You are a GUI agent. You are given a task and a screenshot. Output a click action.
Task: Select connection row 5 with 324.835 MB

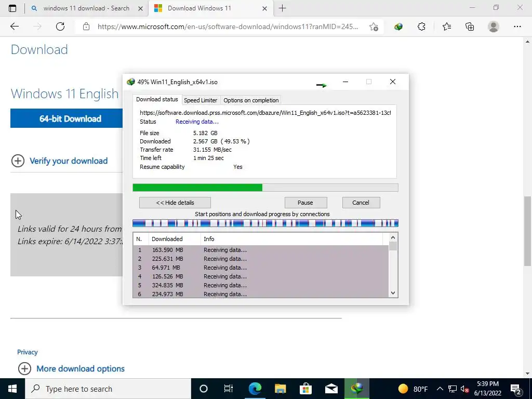[x=261, y=285]
